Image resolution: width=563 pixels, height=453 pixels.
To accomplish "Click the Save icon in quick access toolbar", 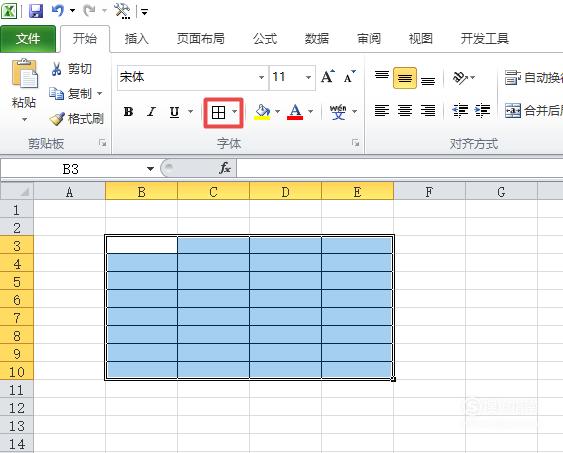I will pyautogui.click(x=36, y=11).
